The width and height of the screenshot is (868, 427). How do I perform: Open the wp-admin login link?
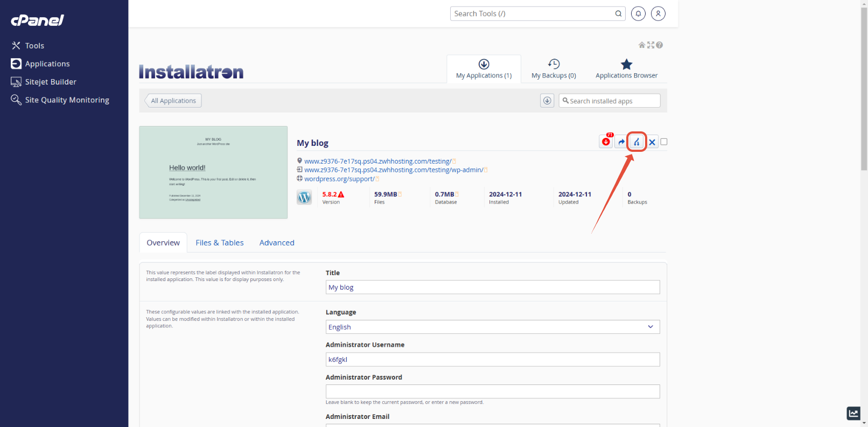click(x=394, y=170)
